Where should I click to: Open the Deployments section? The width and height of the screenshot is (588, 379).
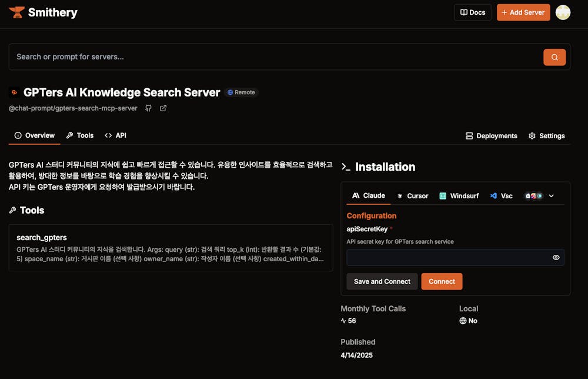[x=492, y=135]
